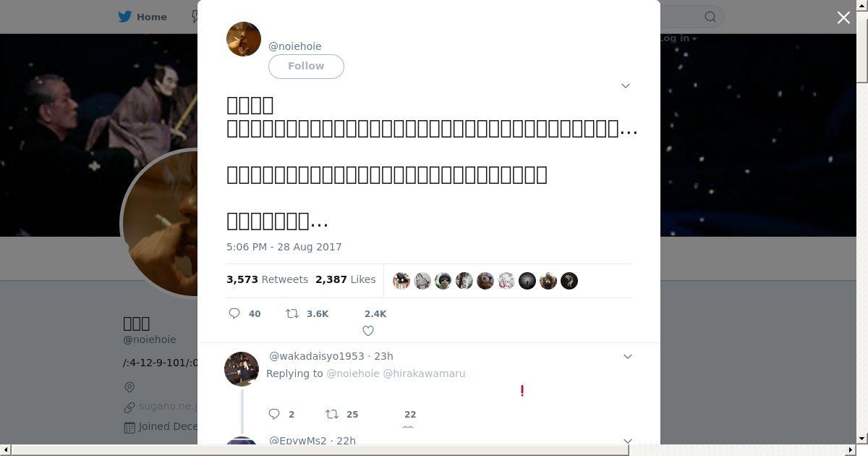Click the horizontal scrollbar at the bottom
Screen dimensions: 868x456
[320, 450]
